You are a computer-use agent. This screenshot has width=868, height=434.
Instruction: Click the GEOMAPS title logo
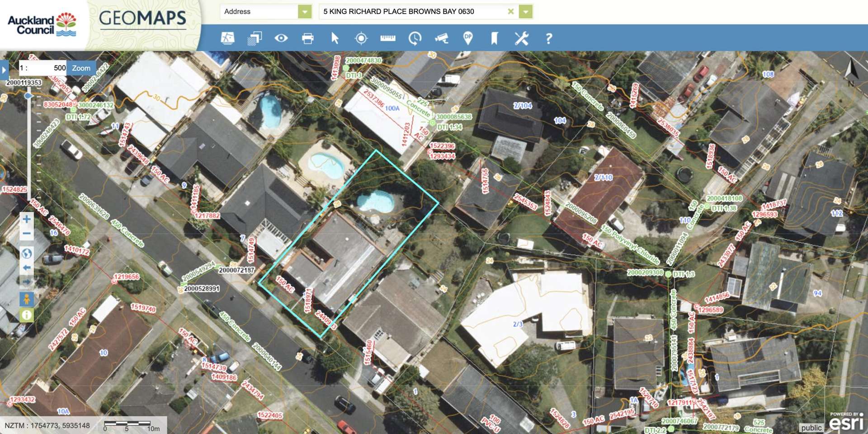(x=142, y=19)
